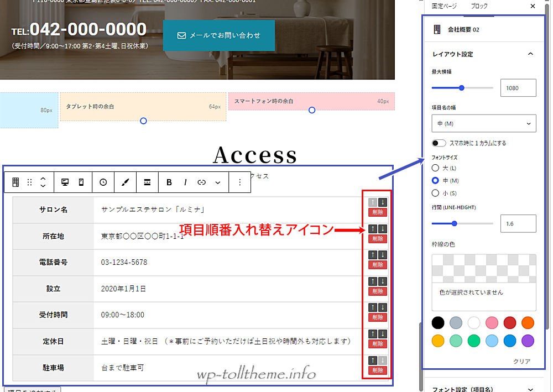Click the alignment icon in block toolbar
The width and height of the screenshot is (553, 392).
[148, 182]
